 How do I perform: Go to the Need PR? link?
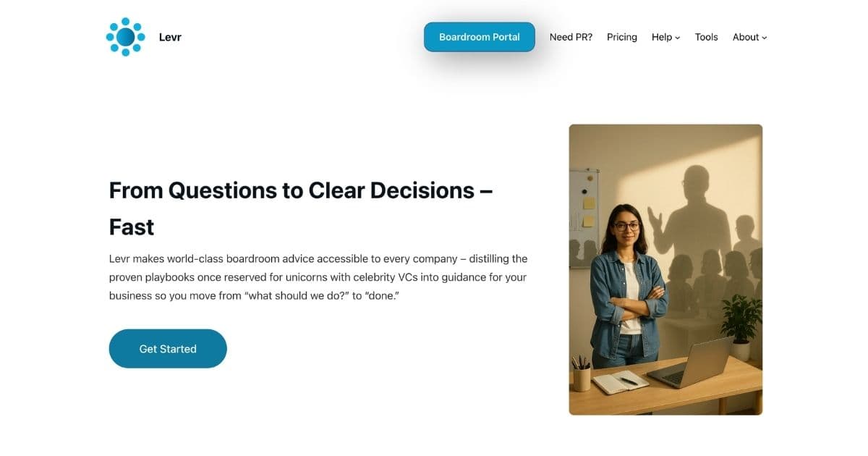pyautogui.click(x=571, y=37)
